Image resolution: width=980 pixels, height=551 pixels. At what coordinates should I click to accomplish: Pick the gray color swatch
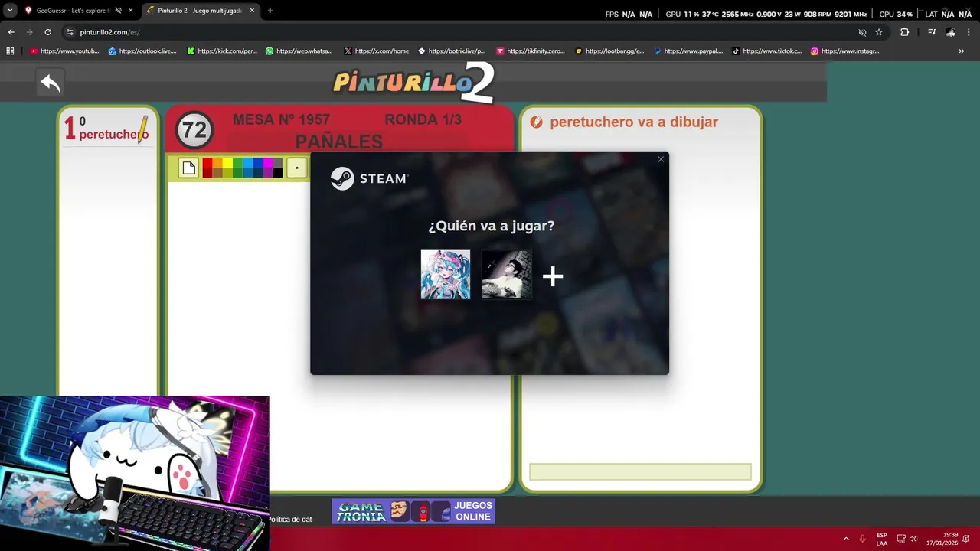pos(277,163)
